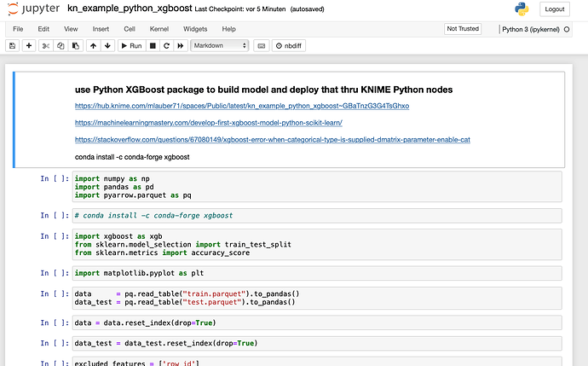Insert cell below with plus icon
The height and width of the screenshot is (366, 588).
pyautogui.click(x=29, y=46)
